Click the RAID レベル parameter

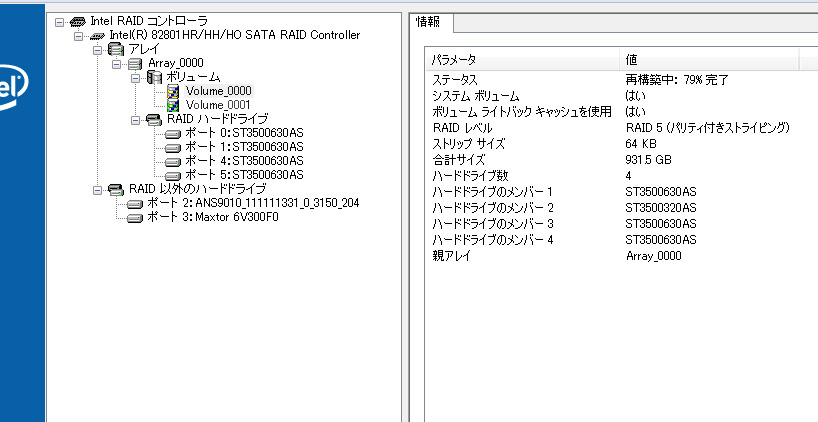(x=462, y=128)
